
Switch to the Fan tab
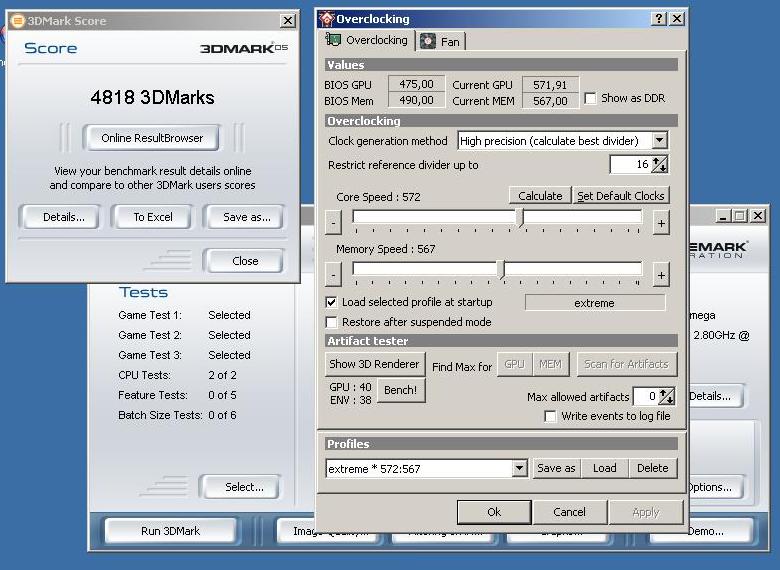(x=441, y=41)
